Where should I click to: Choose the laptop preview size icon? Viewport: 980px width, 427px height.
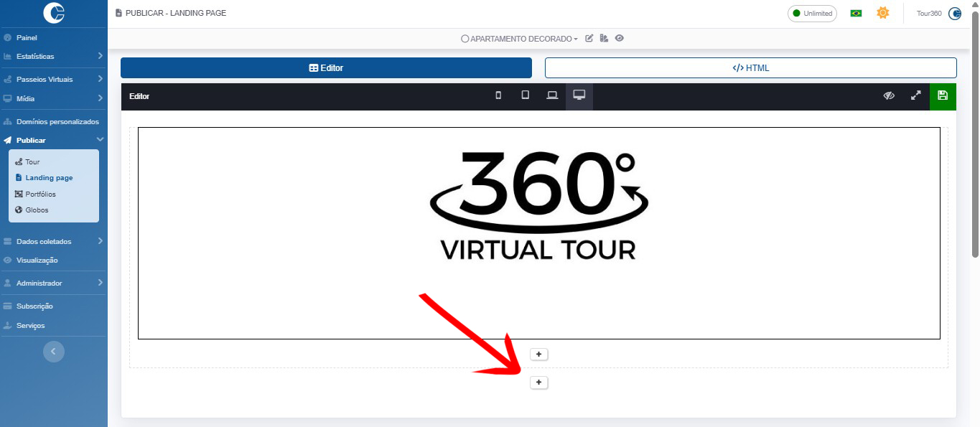[x=552, y=95]
